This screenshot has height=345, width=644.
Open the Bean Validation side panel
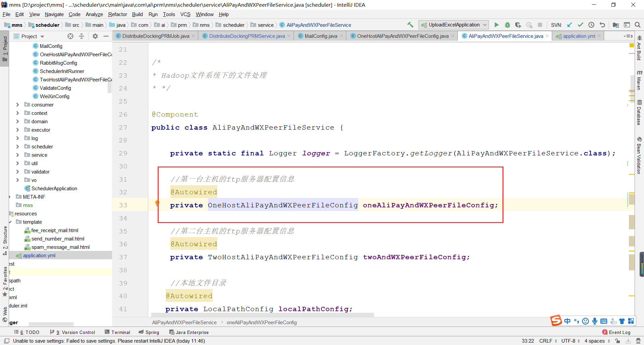click(x=639, y=155)
